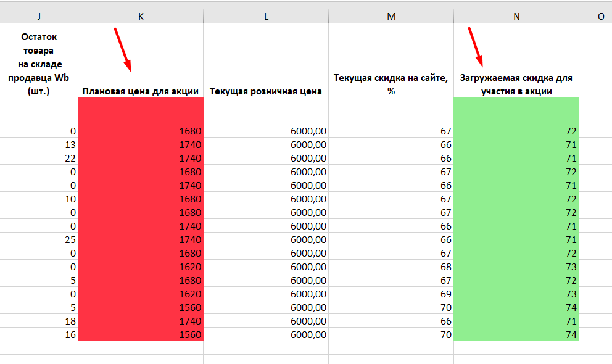Click the column L header letter
The width and height of the screenshot is (612, 364).
tap(266, 17)
